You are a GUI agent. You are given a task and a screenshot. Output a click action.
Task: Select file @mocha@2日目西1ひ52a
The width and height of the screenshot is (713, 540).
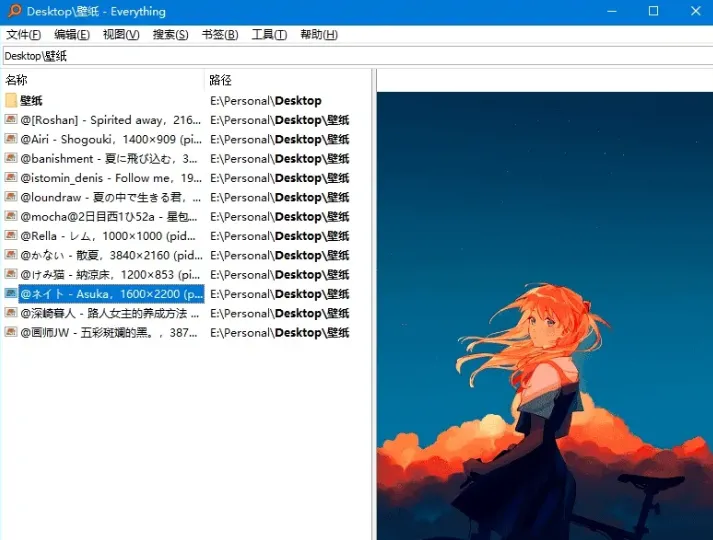click(x=109, y=216)
